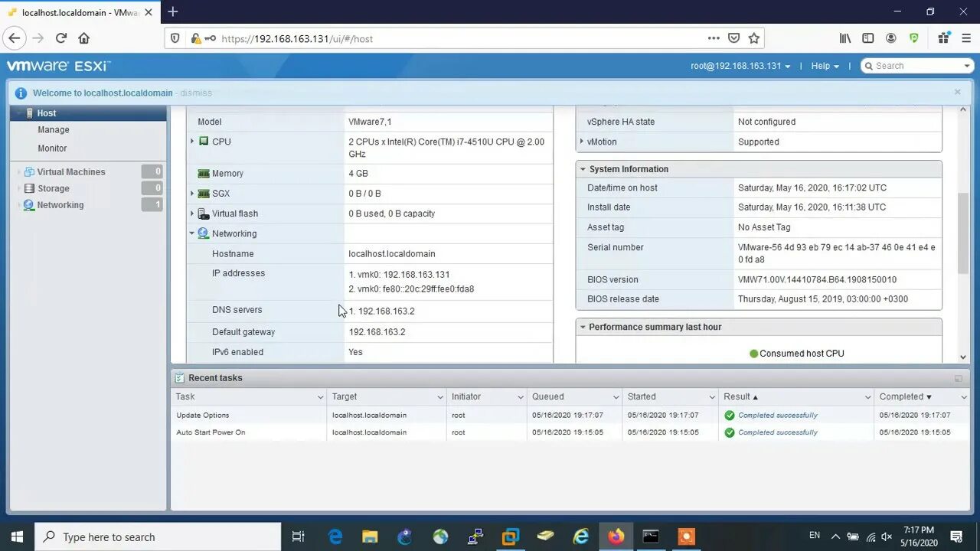980x551 pixels.
Task: Click the green shield extension icon
Action: point(914,38)
